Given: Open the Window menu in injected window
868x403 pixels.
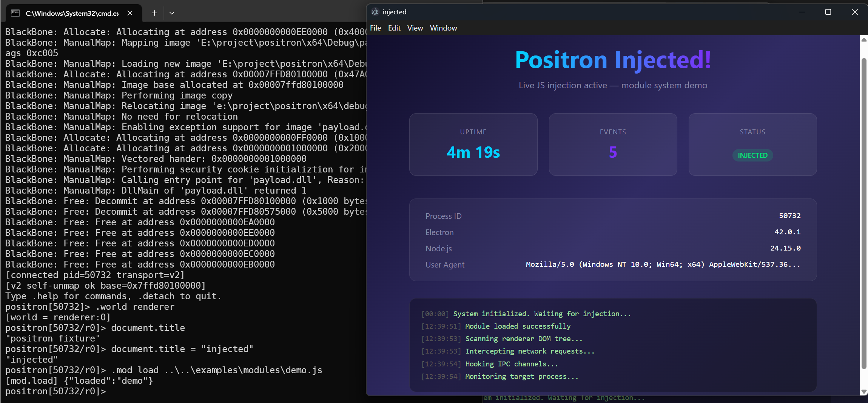Looking at the screenshot, I should (443, 28).
